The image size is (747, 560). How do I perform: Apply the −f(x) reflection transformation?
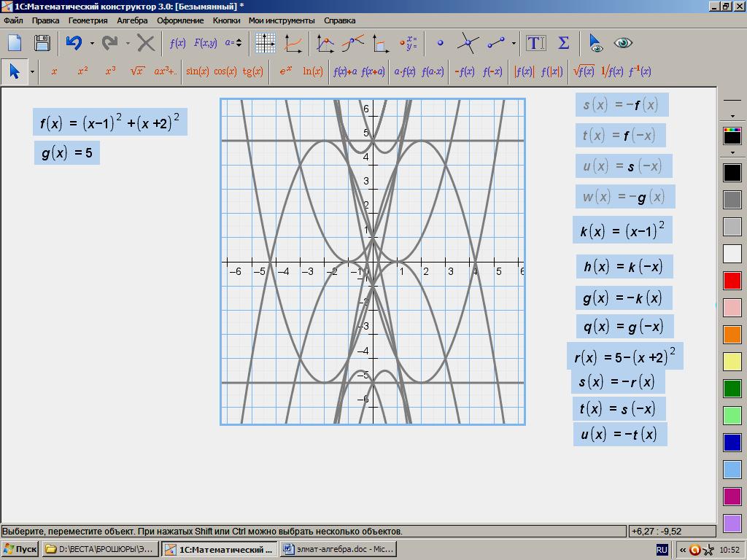(465, 71)
